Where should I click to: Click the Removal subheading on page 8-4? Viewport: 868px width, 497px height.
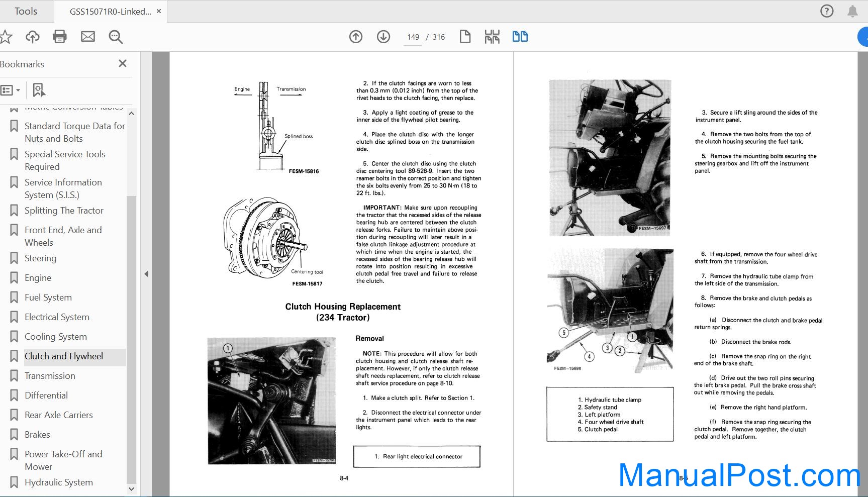[369, 339]
